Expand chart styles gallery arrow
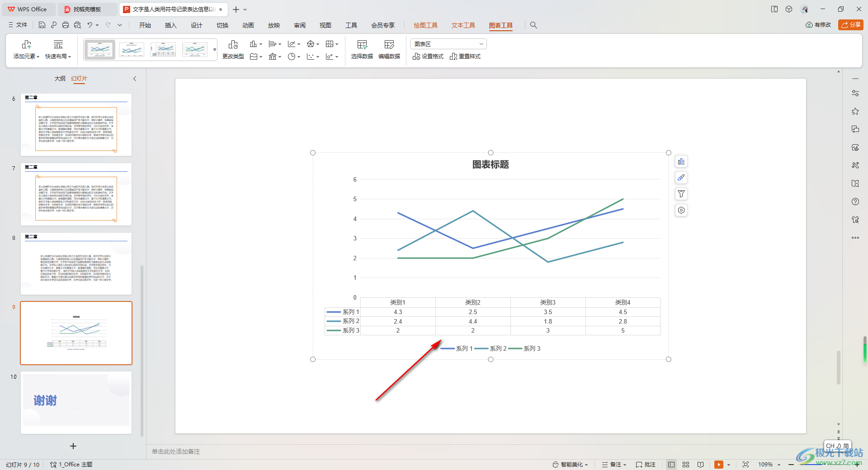868x470 pixels. click(x=215, y=50)
